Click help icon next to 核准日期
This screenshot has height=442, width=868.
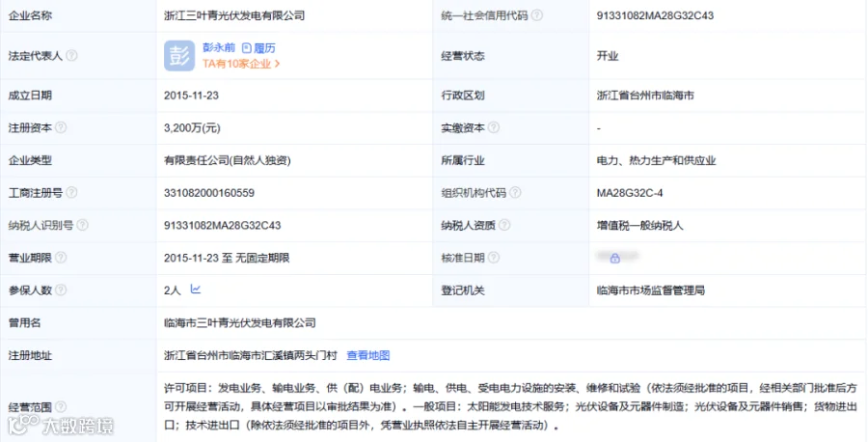[x=493, y=258]
